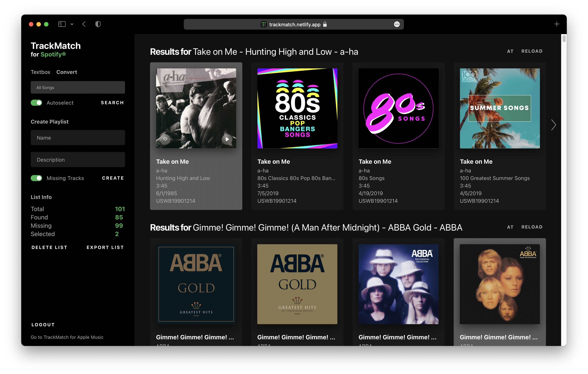Open the privacy shield icon in toolbar
This screenshot has width=588, height=374.
98,24
